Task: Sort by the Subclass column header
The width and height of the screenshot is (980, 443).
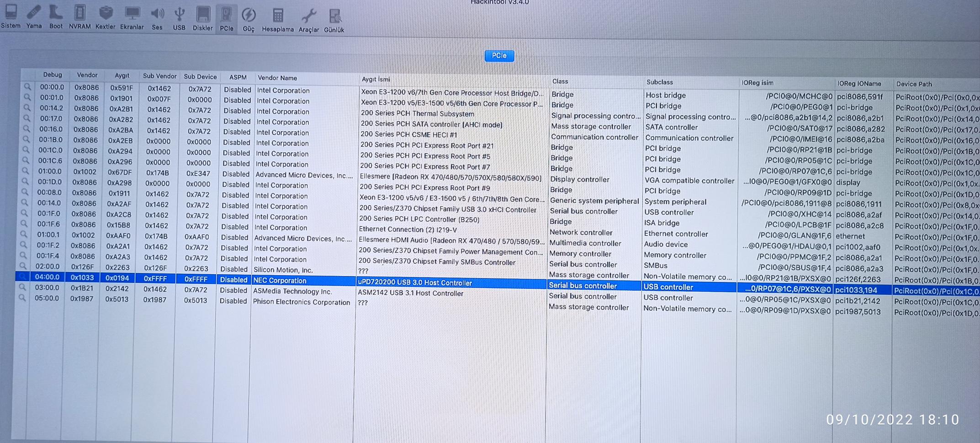Action: [x=660, y=82]
